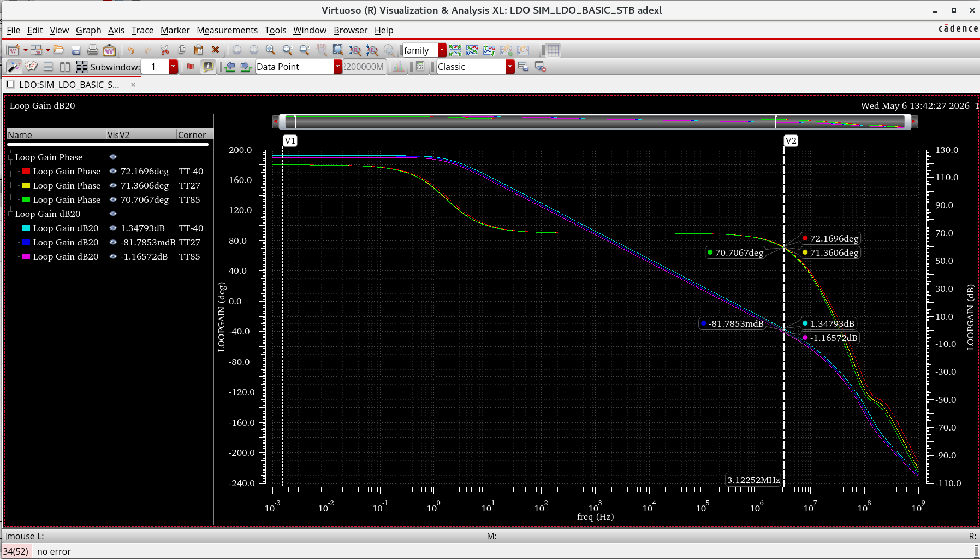Delete selection with the red X icon
980x559 pixels.
(215, 50)
